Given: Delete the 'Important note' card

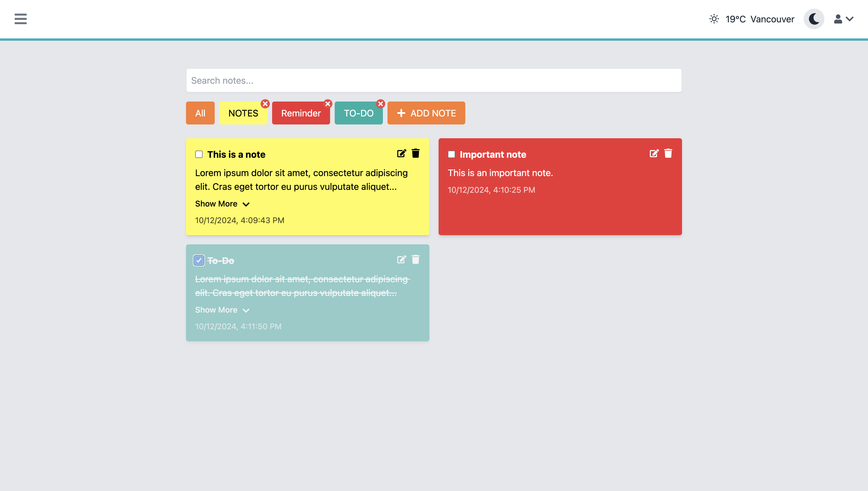Looking at the screenshot, I should (x=668, y=153).
